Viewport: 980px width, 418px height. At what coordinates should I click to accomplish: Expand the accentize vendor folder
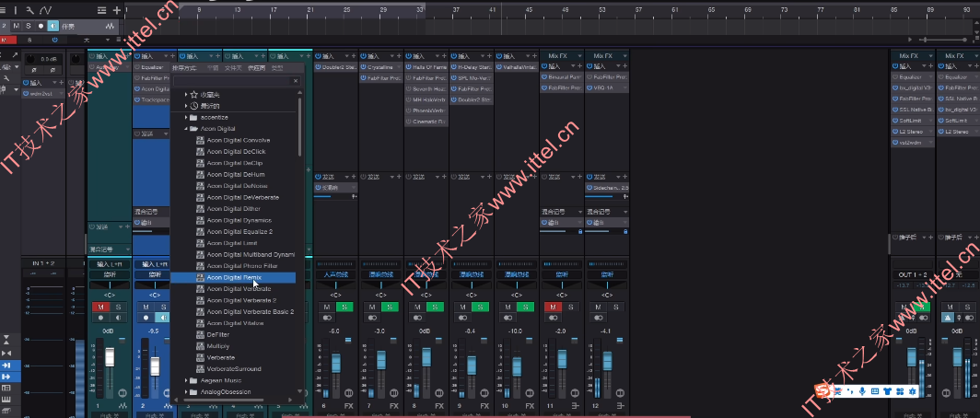click(186, 118)
